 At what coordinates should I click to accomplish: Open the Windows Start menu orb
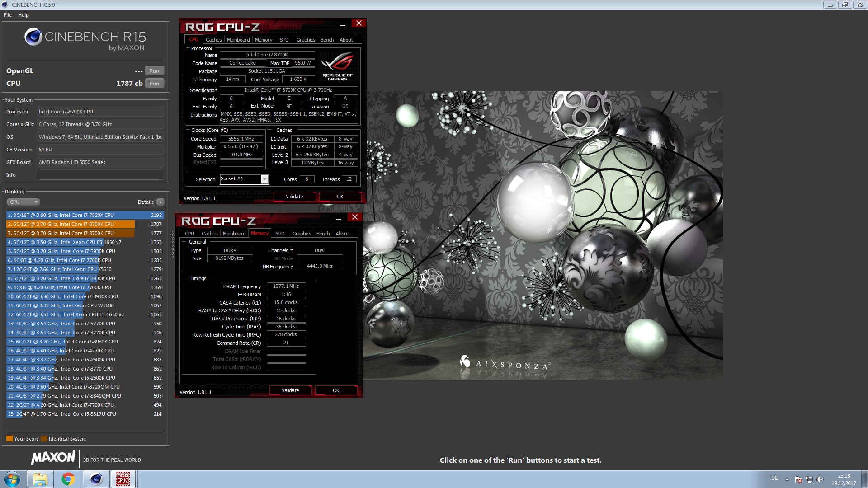click(12, 479)
